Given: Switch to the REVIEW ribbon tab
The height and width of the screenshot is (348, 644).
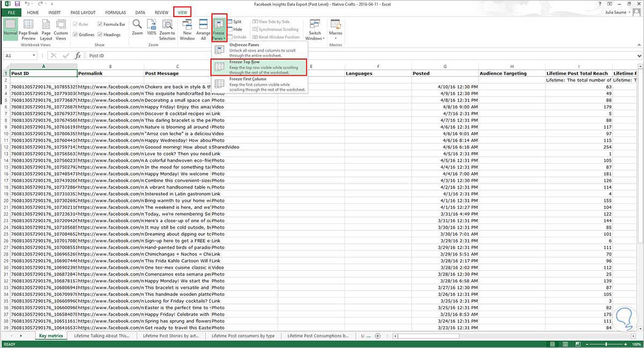Looking at the screenshot, I should coord(162,12).
